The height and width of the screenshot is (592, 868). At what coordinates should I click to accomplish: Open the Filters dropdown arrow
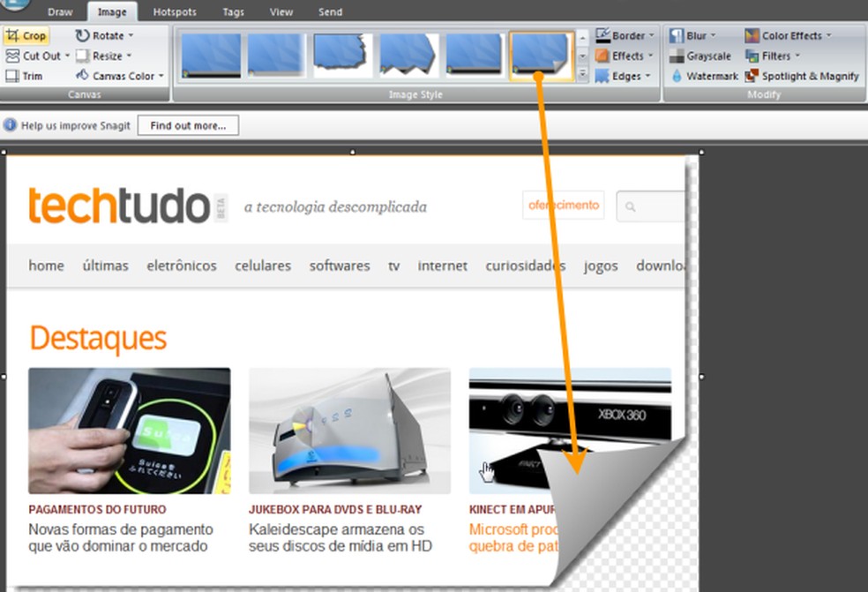click(x=797, y=56)
